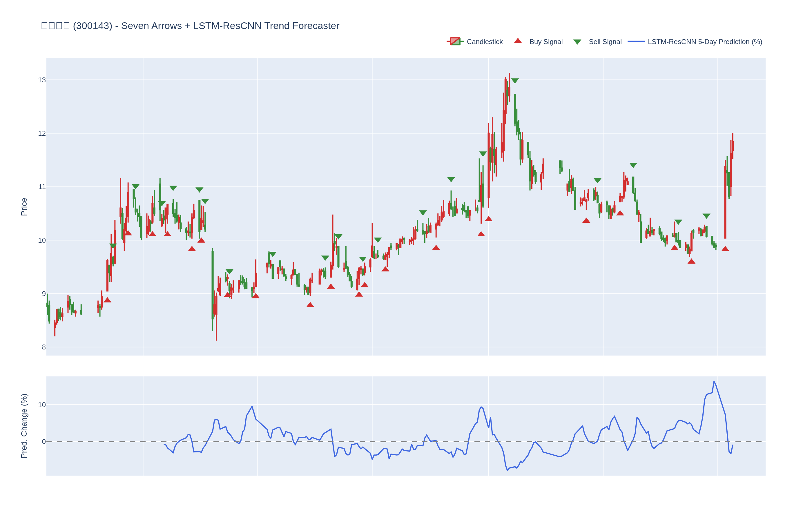Click the Price y-axis title
Image resolution: width=812 pixels, height=522 pixels.
pyautogui.click(x=24, y=207)
